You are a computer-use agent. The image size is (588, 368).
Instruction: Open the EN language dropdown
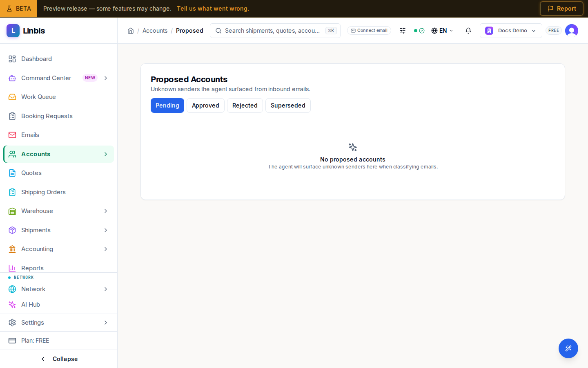pos(442,31)
